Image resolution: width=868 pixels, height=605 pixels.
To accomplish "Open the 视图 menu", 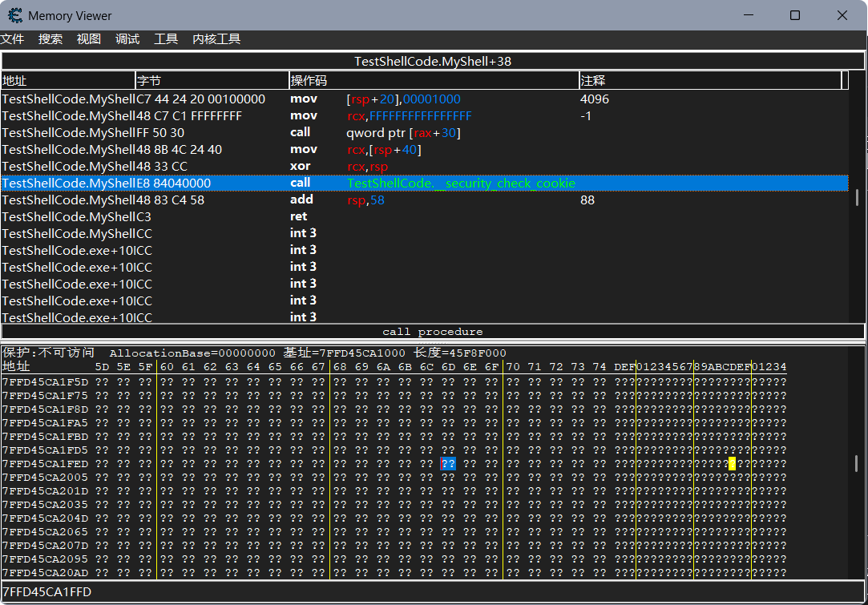I will click(89, 39).
